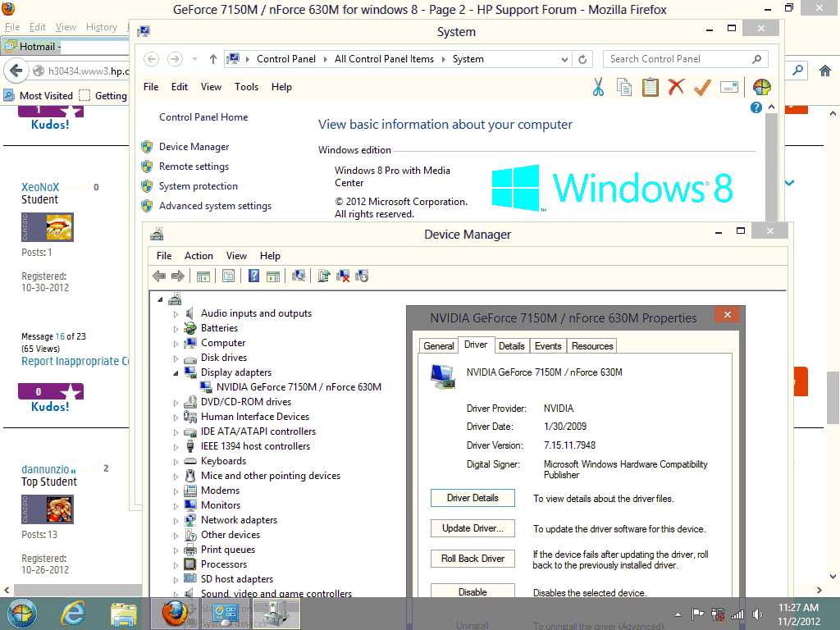This screenshot has width=840, height=630.
Task: Click the Firefox page vertical scrollbar thumb
Action: 833,397
